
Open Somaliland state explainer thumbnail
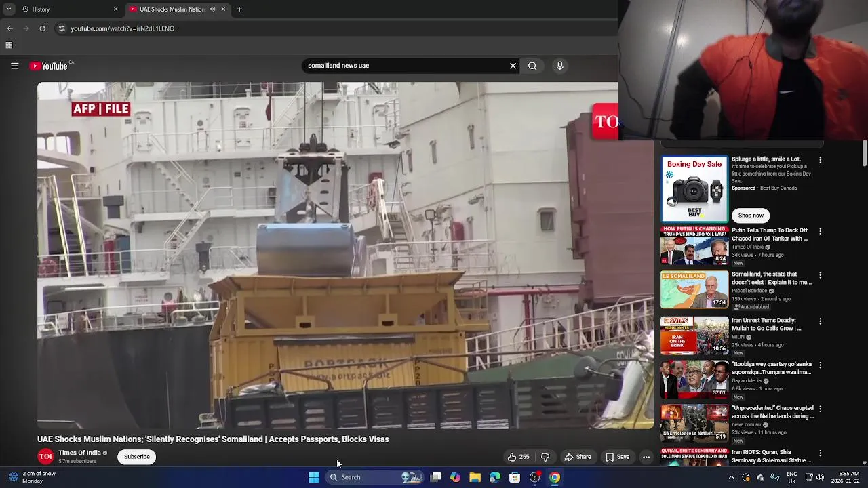694,289
